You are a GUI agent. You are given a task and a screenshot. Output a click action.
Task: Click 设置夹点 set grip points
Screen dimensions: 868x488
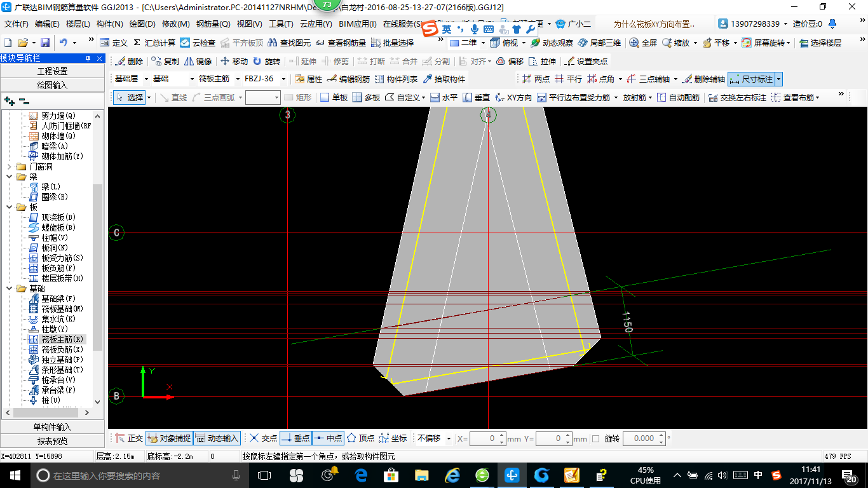[586, 62]
